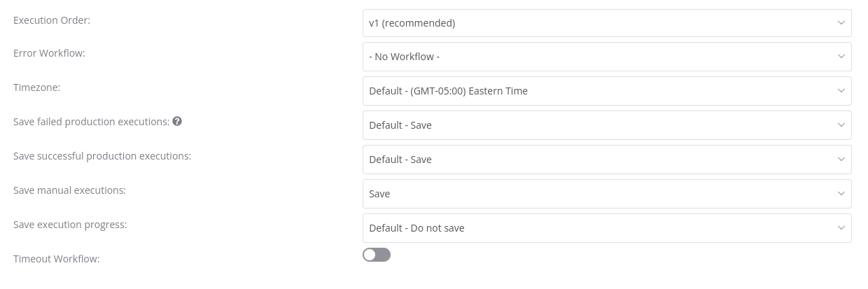
Task: Select the 'Default - Save' value for failed executions
Action: click(x=607, y=125)
